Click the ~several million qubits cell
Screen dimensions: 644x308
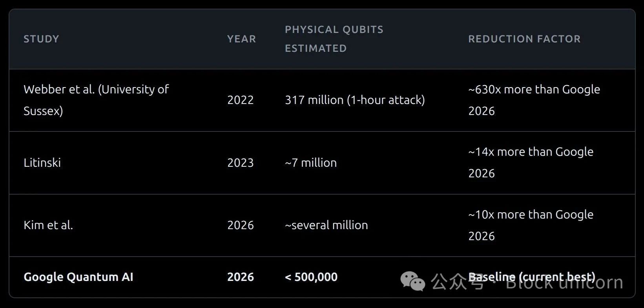click(327, 225)
